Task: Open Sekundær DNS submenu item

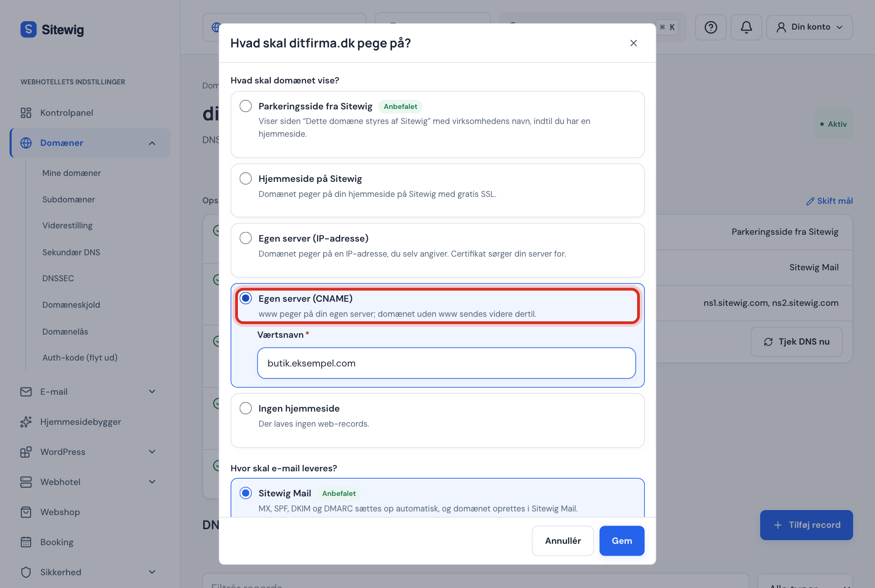Action: pos(71,253)
